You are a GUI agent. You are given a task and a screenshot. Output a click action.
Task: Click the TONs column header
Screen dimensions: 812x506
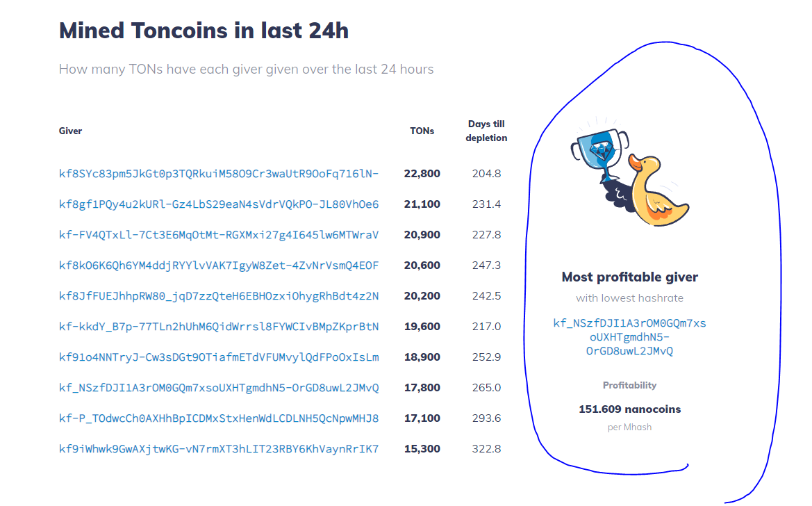(422, 131)
